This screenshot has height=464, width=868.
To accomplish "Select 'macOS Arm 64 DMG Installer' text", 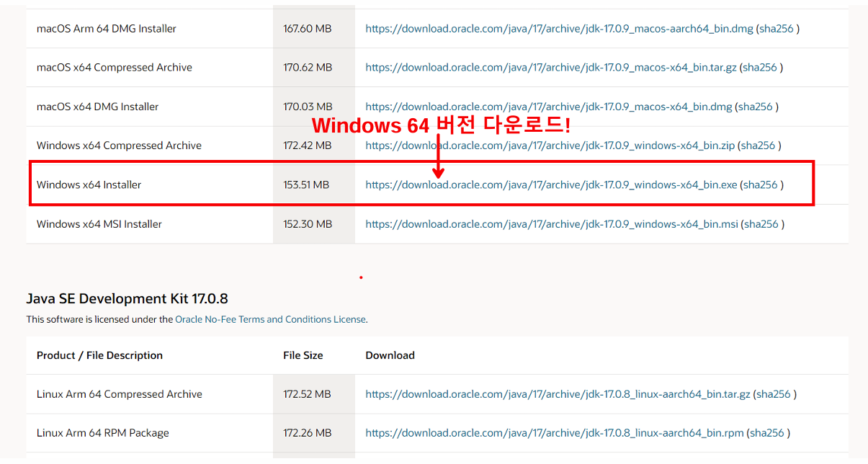I will point(107,29).
